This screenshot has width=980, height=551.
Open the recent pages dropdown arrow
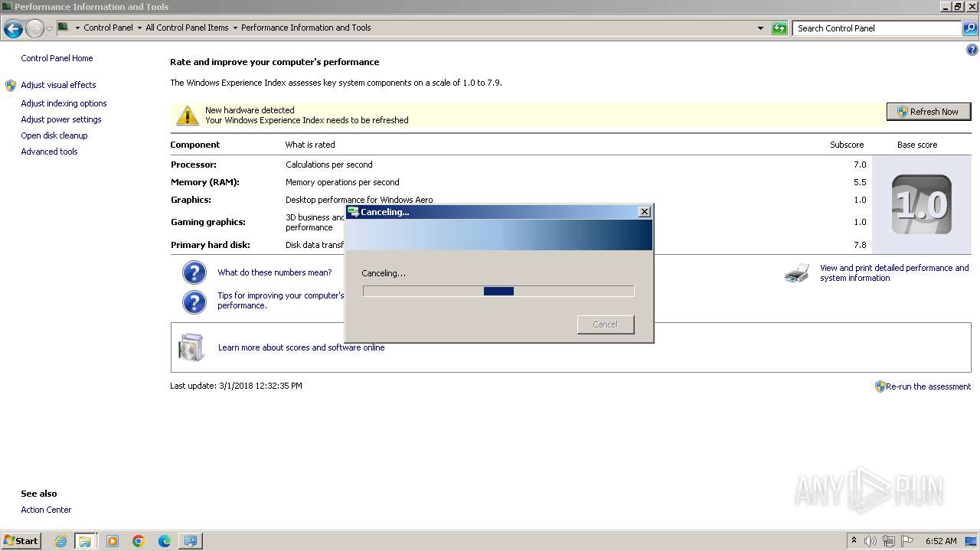49,29
